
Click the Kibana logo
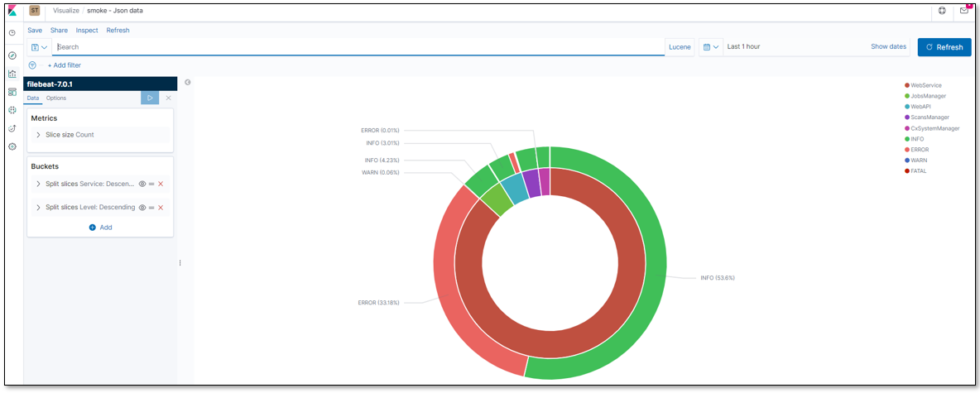pos(12,12)
